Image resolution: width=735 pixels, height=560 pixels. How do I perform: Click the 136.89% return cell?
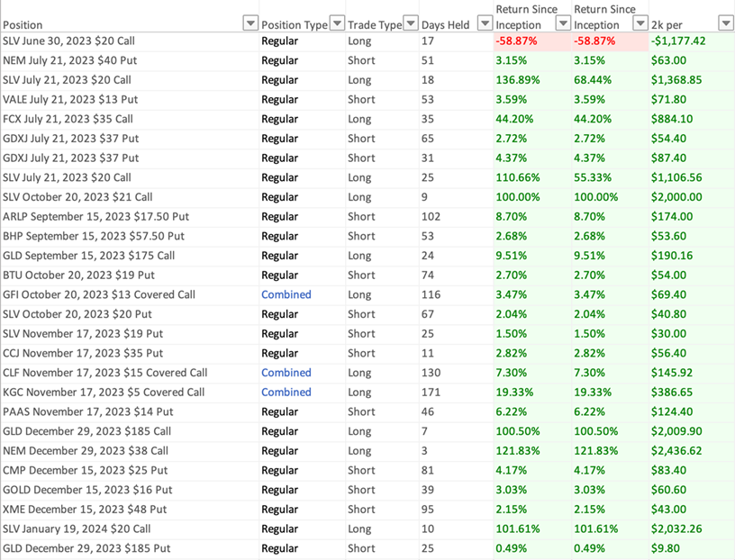pos(517,80)
